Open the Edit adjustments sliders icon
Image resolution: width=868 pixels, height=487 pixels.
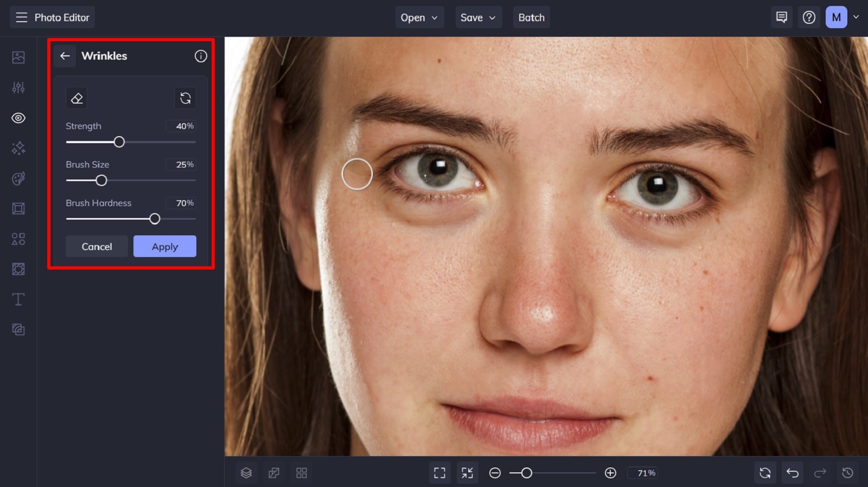pos(18,87)
